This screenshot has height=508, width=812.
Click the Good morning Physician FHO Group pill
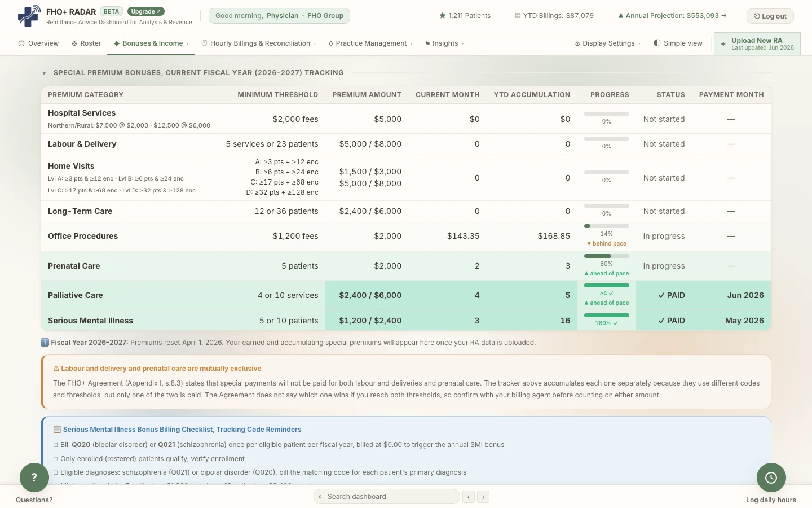click(x=279, y=16)
